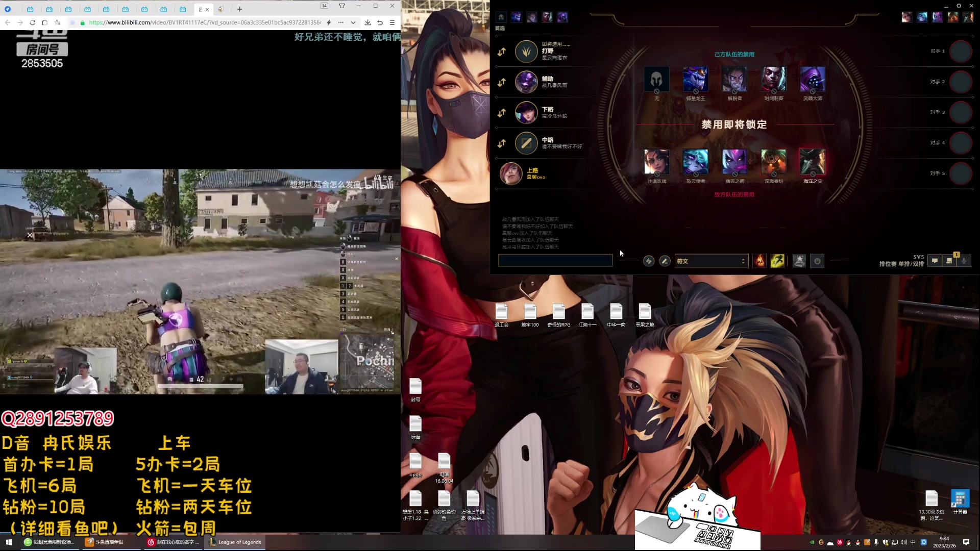Select the 愁云使者 enemy ban portrait
Image resolution: width=980 pixels, height=551 pixels.
tap(695, 162)
